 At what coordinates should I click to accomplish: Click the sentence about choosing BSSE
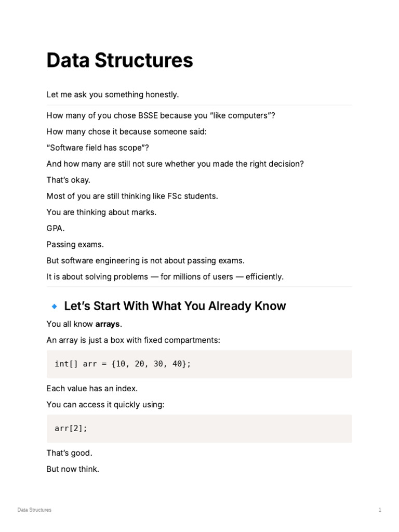click(x=161, y=115)
